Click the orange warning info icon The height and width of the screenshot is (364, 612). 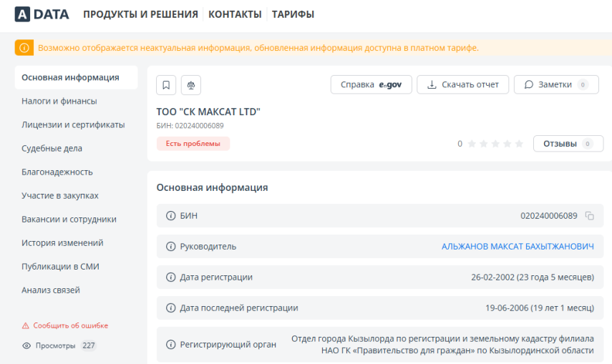pyautogui.click(x=24, y=48)
